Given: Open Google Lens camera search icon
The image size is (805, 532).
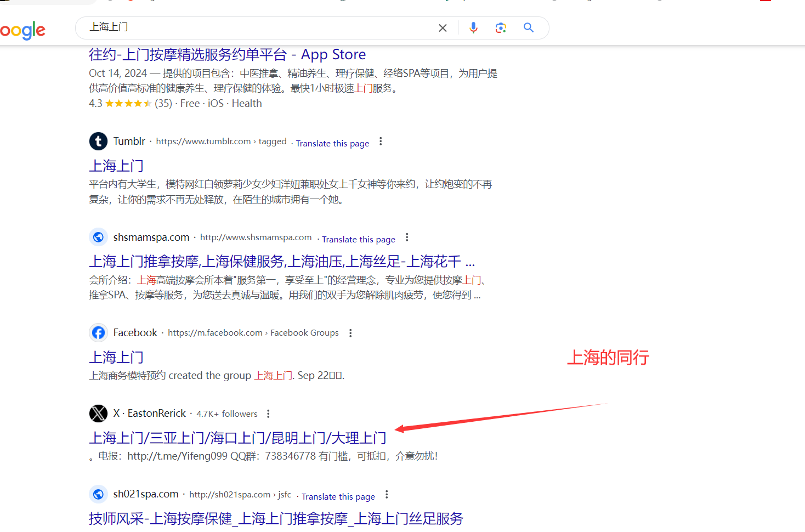Looking at the screenshot, I should tap(501, 27).
